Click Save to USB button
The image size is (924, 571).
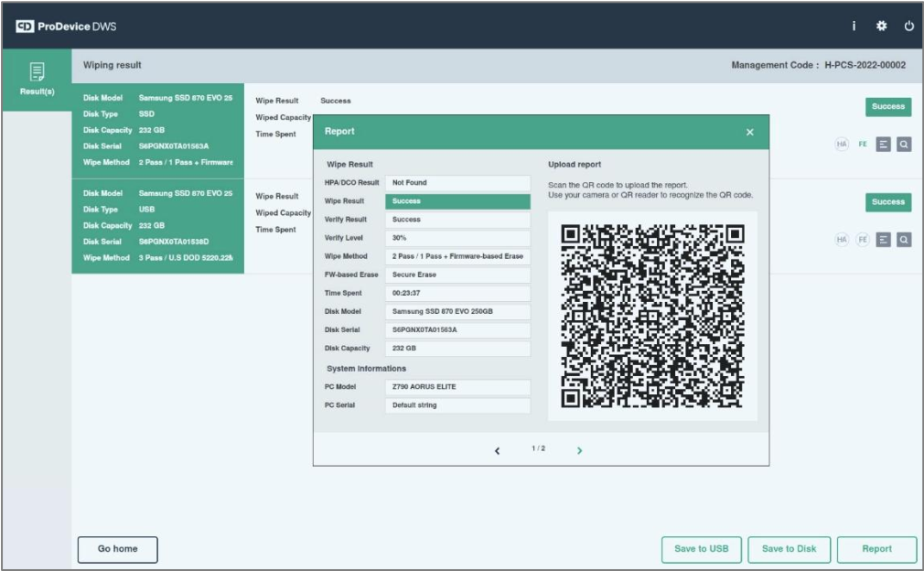702,549
